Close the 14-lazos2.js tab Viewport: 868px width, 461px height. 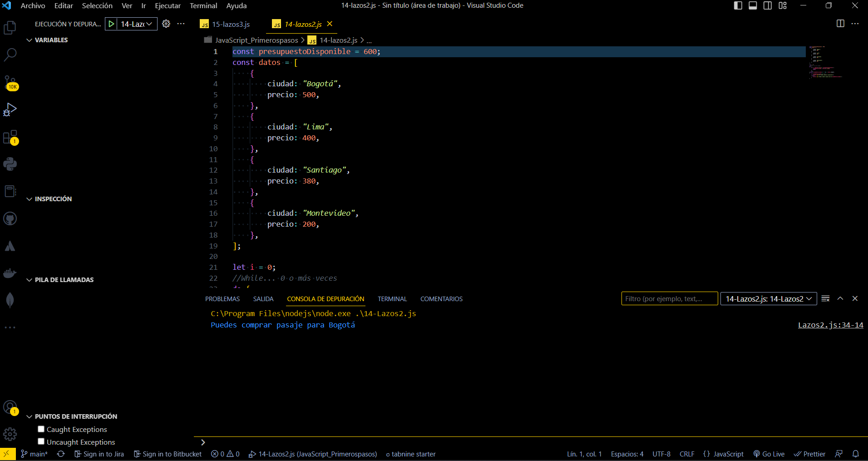point(330,24)
